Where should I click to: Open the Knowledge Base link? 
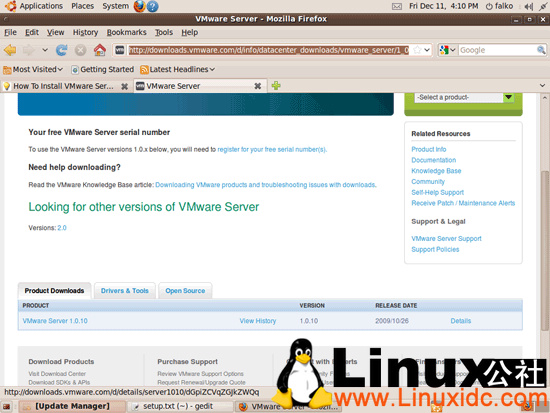(x=436, y=171)
